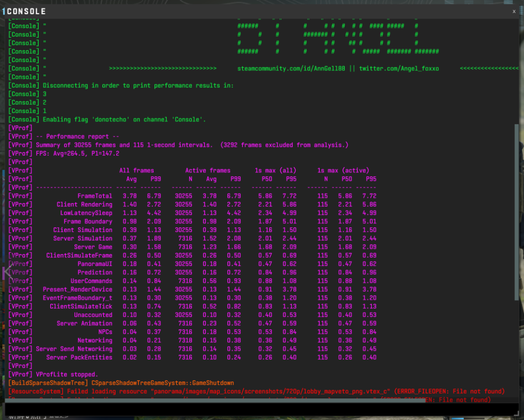This screenshot has width=524, height=420.
Task: Select the twitter.com/Angel_foxxo text
Action: click(x=399, y=69)
